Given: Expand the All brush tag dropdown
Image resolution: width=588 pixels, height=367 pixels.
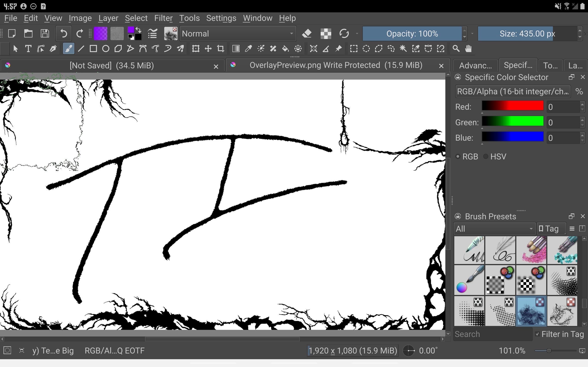Looking at the screenshot, I should pyautogui.click(x=494, y=229).
